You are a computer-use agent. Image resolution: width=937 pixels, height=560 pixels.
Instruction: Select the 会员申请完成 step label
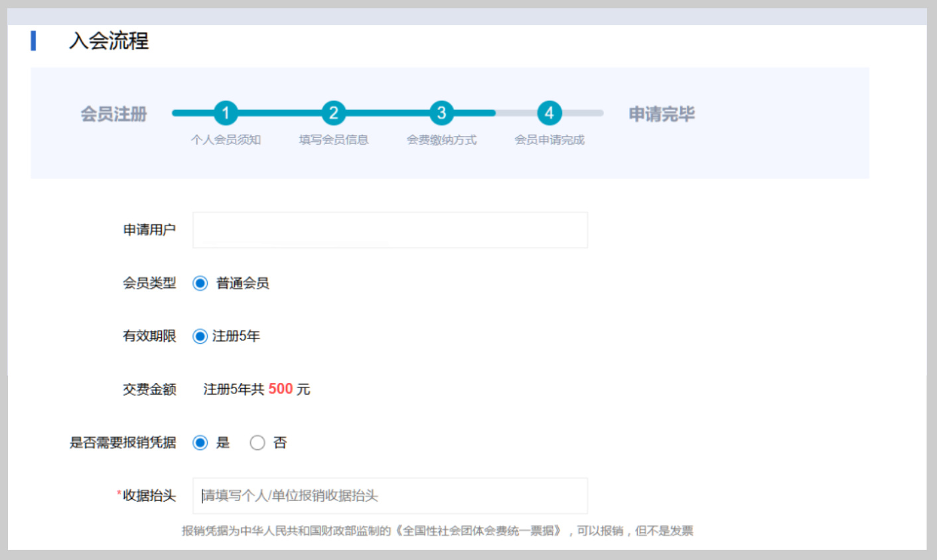tap(549, 140)
